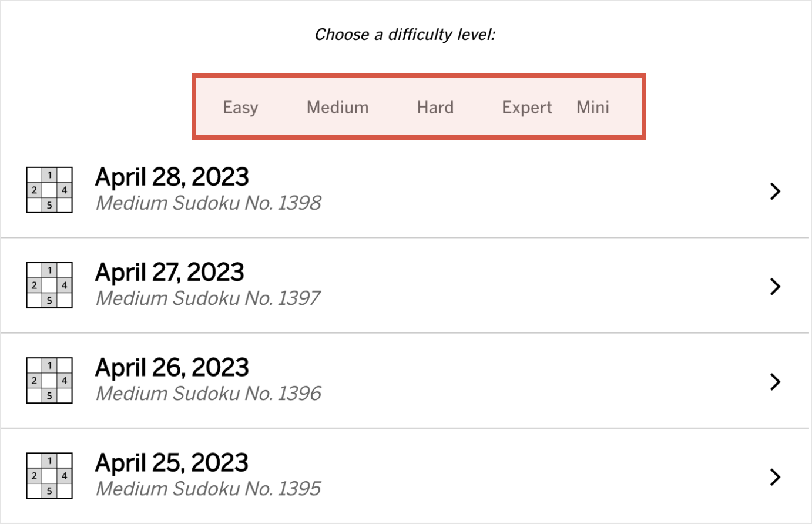Select the Medium difficulty tab
The image size is (812, 524).
coord(337,107)
